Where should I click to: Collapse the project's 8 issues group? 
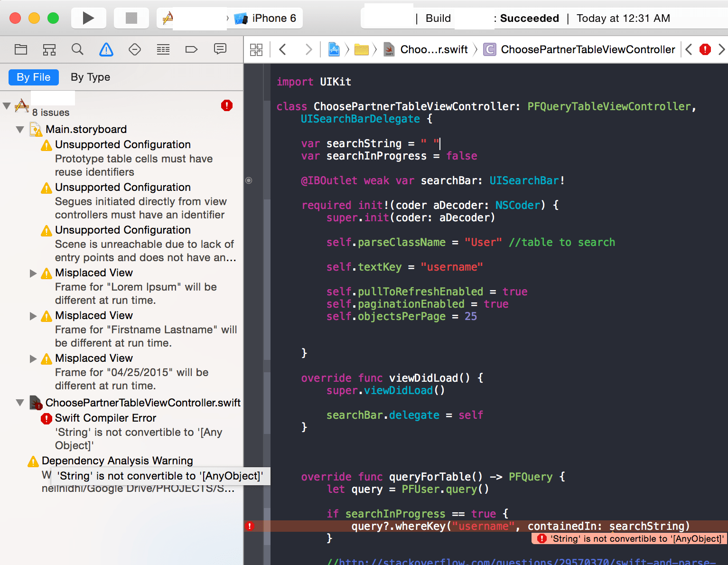[7, 105]
